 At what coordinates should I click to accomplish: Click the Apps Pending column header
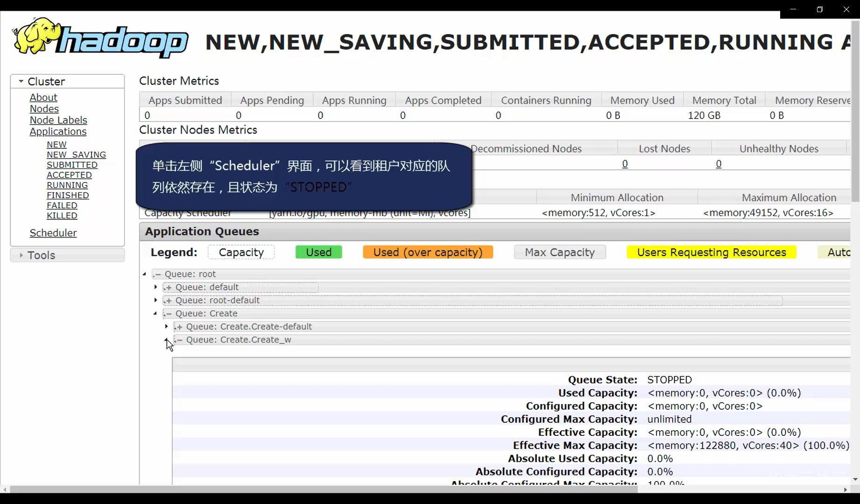pyautogui.click(x=272, y=100)
